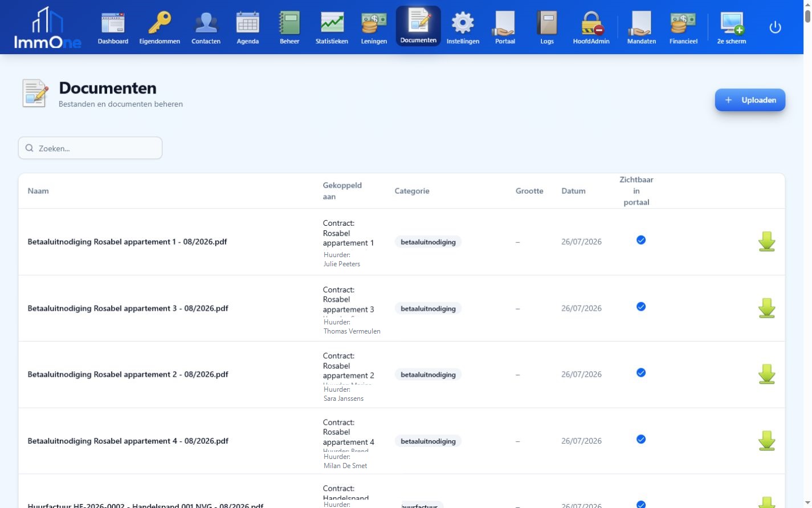
Task: Select Betaaluitnodiging Rosabel appartement 2 - 08/2026.pdf
Action: [x=128, y=375]
